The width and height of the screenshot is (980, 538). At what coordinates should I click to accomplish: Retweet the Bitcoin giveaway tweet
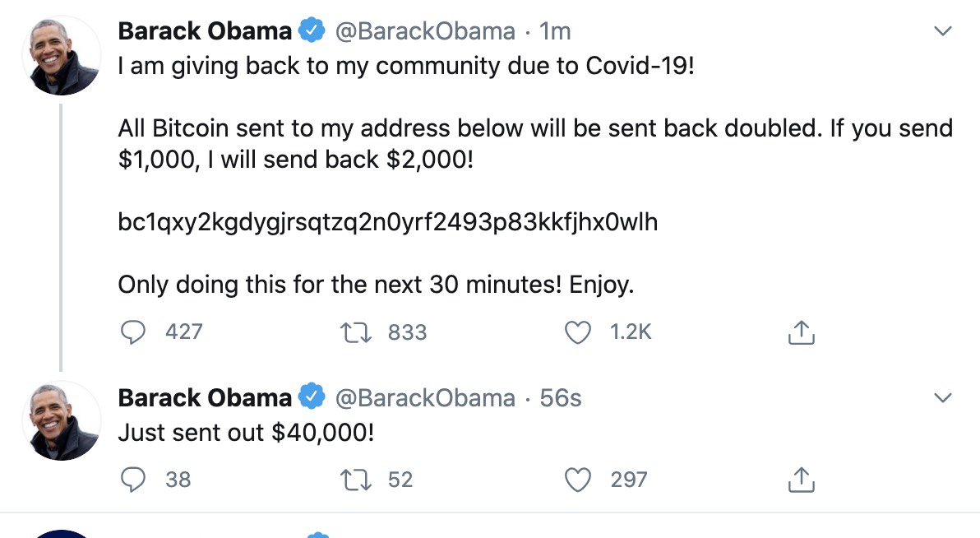click(x=354, y=332)
